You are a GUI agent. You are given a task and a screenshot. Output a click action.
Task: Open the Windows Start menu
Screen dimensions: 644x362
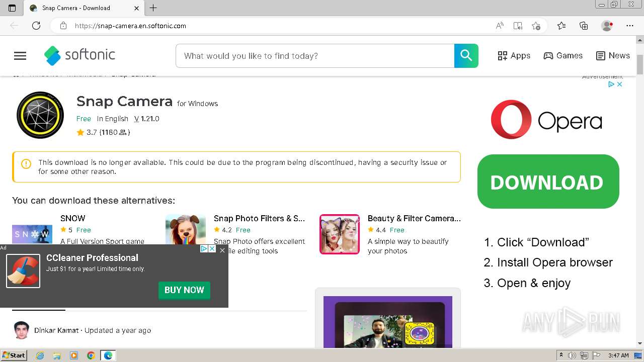(14, 355)
